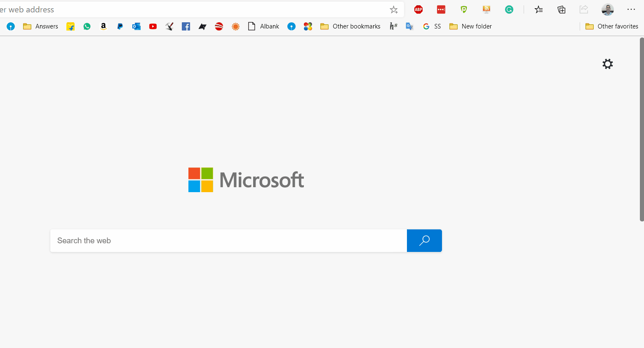Open the Adblock Plus extension
This screenshot has width=644, height=348.
(x=418, y=9)
